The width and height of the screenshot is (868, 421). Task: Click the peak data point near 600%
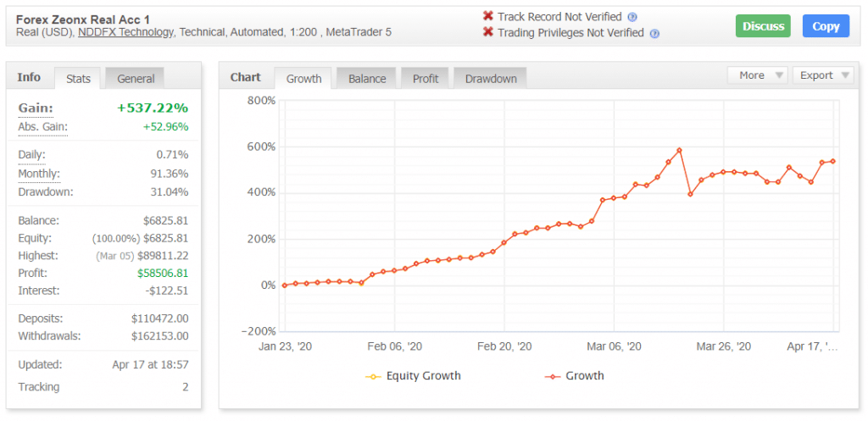[680, 151]
